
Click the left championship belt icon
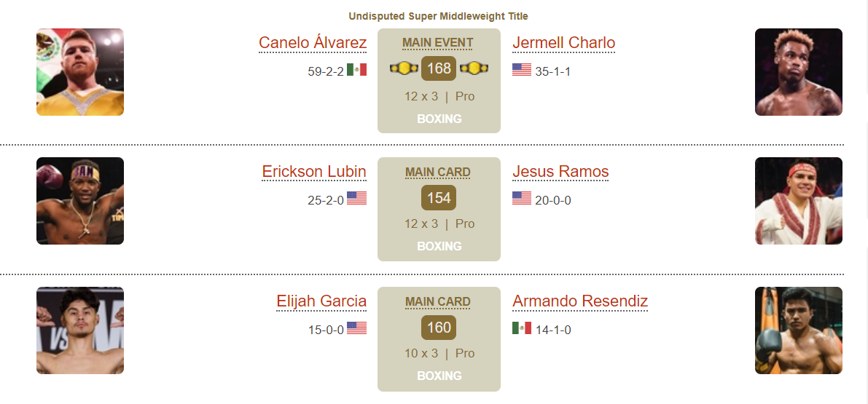[x=404, y=68]
